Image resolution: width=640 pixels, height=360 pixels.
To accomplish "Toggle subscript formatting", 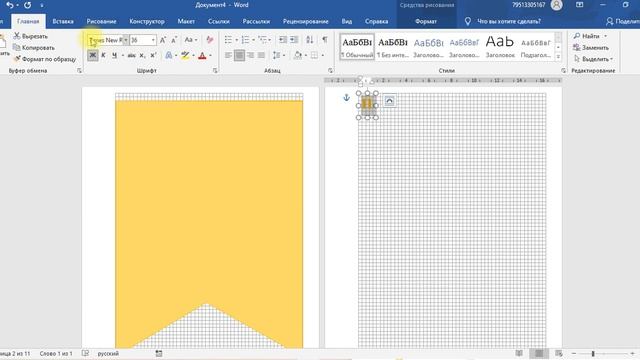I will click(142, 55).
